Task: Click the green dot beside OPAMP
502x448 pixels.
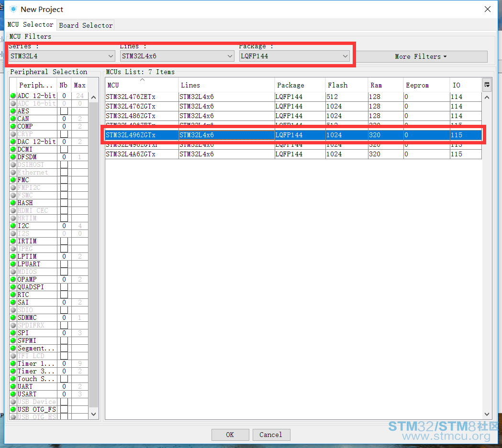Action: coord(13,279)
